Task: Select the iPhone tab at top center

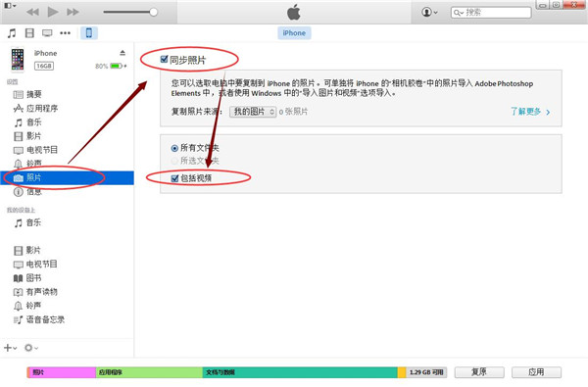Action: tap(294, 33)
